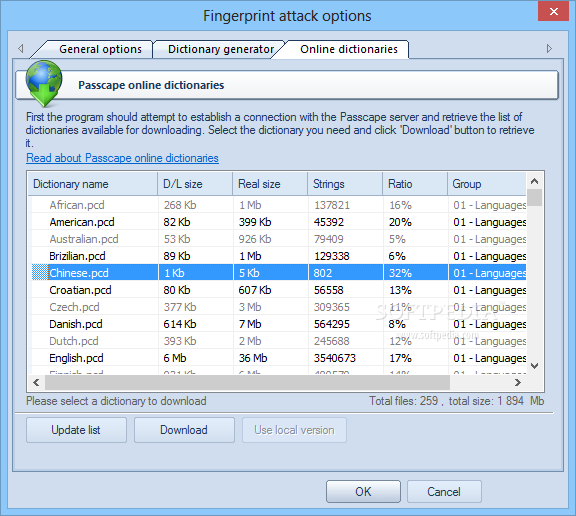
Task: Select the Czech.pcd dictionary row
Action: pos(278,307)
